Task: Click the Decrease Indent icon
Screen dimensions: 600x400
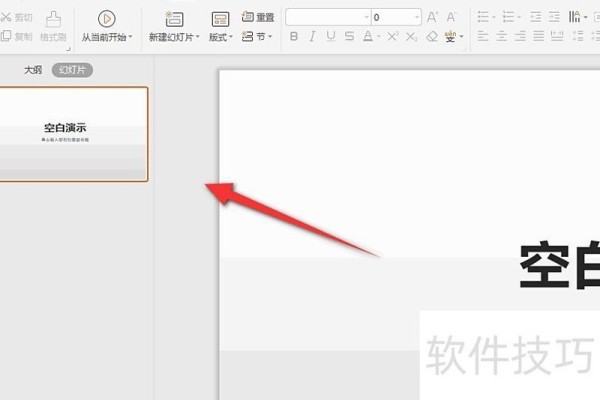Action: click(536, 17)
